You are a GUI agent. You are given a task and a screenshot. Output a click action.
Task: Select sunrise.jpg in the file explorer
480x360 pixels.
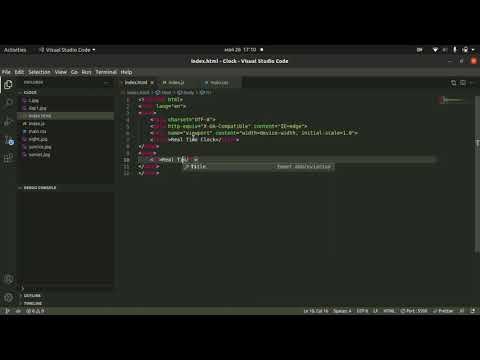pos(66,147)
